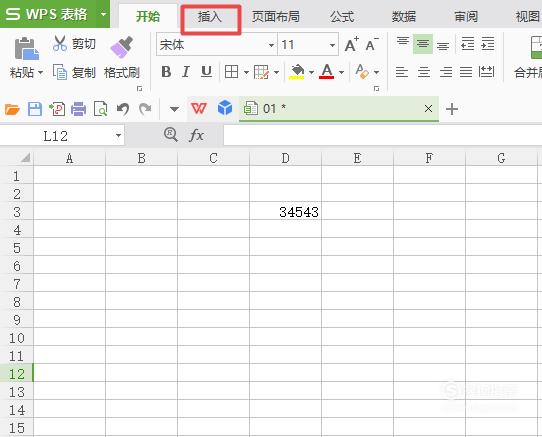Expand the font color dropdown arrow
542x437 pixels.
[x=342, y=73]
